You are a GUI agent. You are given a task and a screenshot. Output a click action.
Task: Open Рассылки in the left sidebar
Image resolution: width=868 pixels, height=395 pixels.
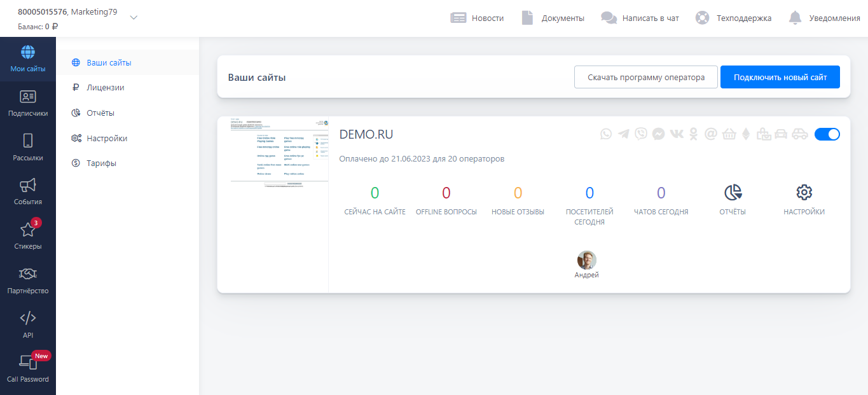(28, 147)
